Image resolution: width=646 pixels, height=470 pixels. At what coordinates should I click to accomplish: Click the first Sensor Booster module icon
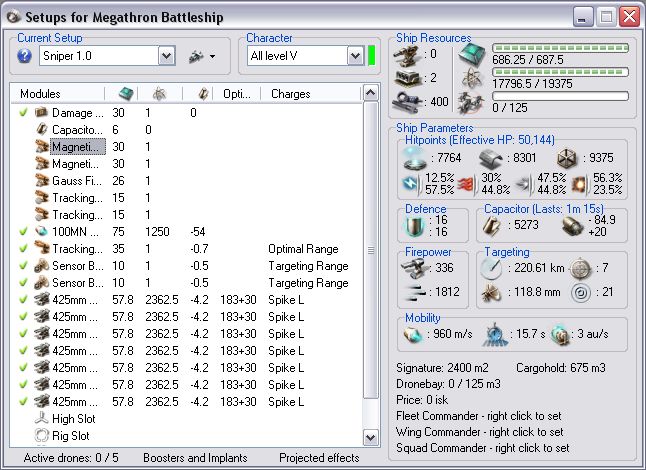pos(42,266)
